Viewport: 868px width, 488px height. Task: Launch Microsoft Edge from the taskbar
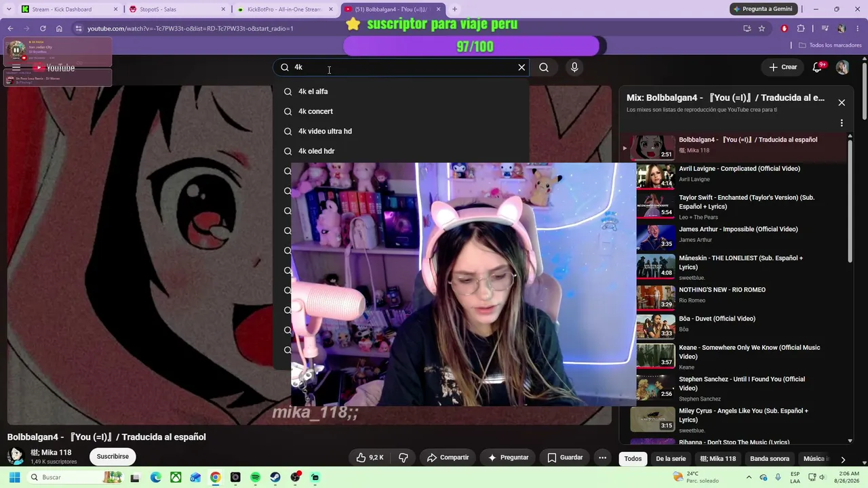[x=155, y=477]
